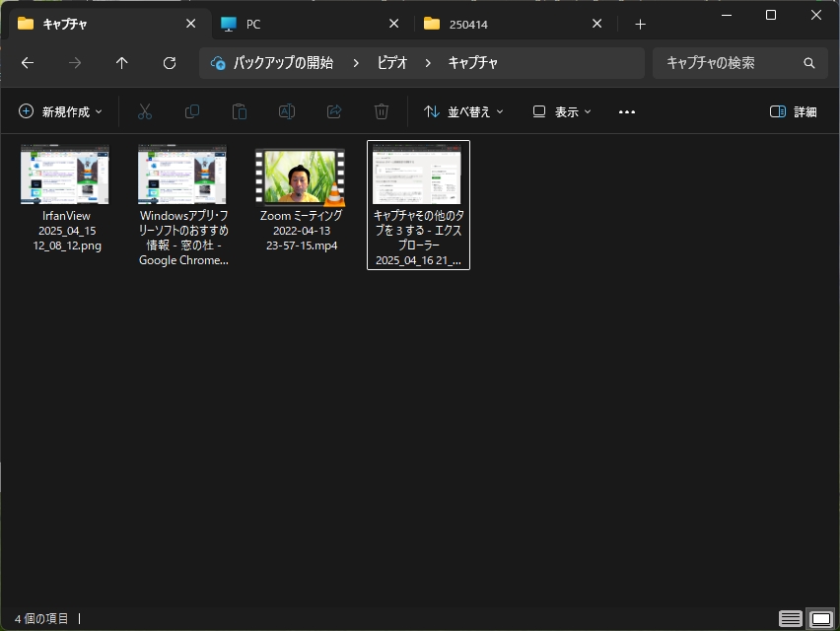Add a new tab with plus button

pyautogui.click(x=640, y=24)
